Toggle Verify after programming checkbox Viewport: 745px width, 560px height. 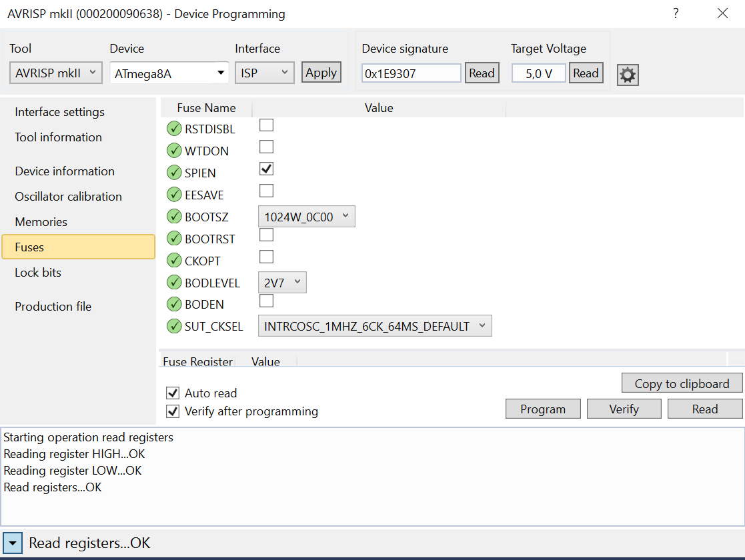pyautogui.click(x=173, y=411)
